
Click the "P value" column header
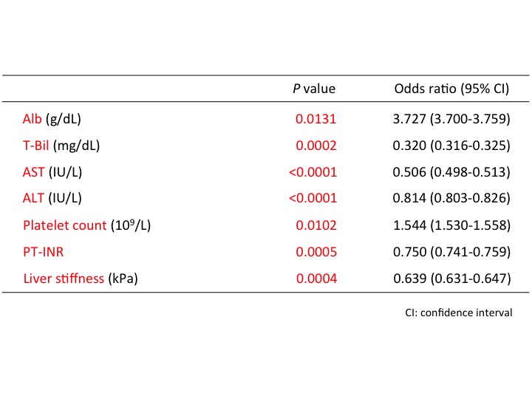[x=314, y=89]
